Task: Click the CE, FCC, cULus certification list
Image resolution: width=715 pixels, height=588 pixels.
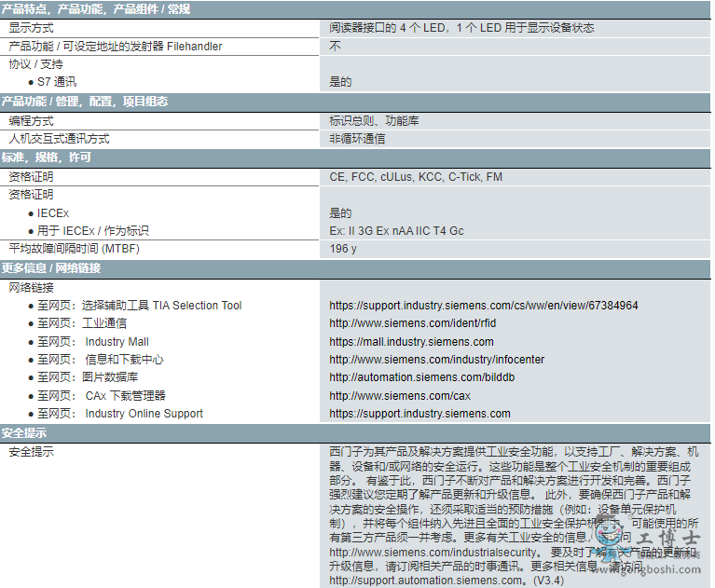Action: point(416,177)
